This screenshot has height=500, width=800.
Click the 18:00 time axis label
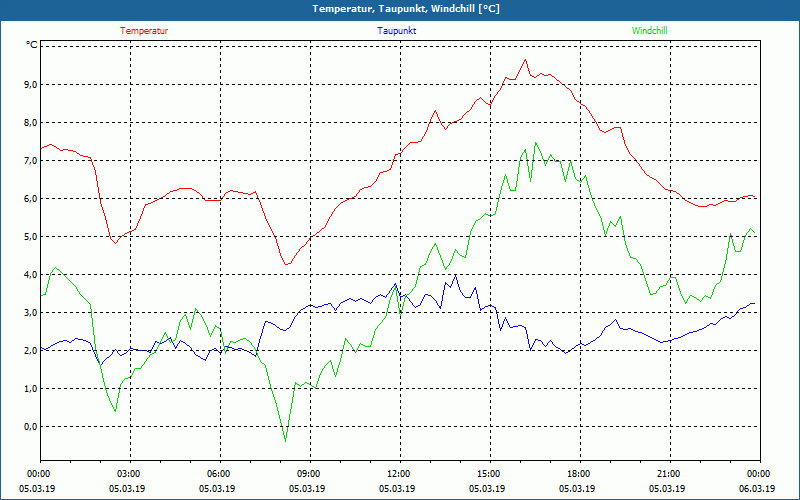(x=581, y=474)
